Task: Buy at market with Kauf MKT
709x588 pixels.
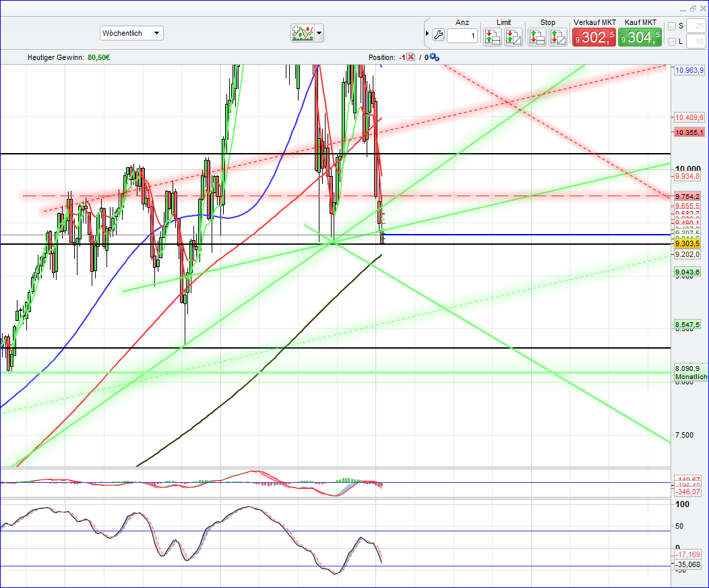Action: [x=640, y=36]
